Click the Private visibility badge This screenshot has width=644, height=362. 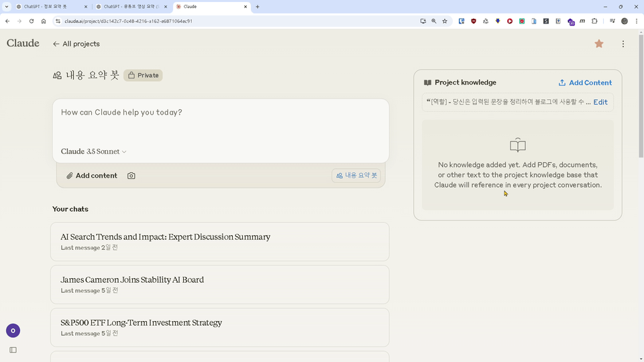pos(143,75)
